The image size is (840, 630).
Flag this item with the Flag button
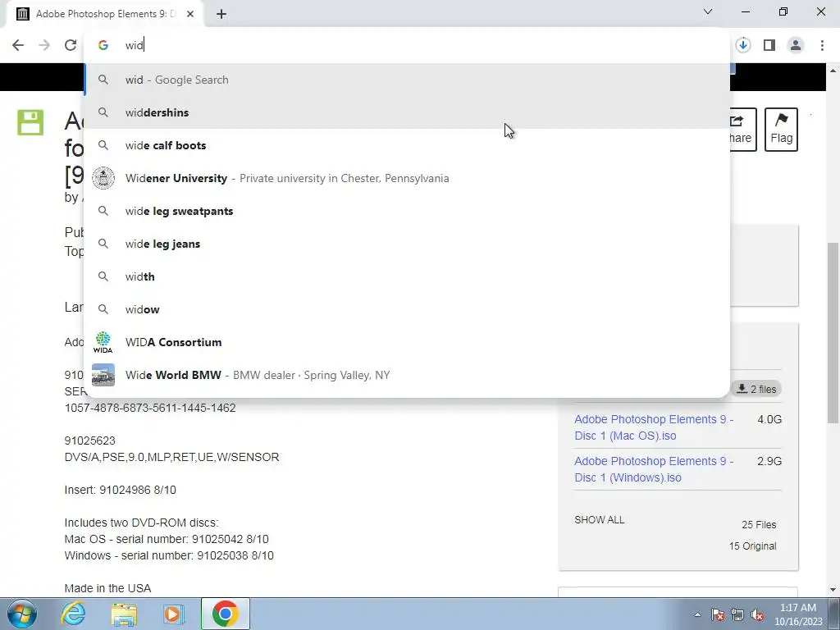(781, 130)
